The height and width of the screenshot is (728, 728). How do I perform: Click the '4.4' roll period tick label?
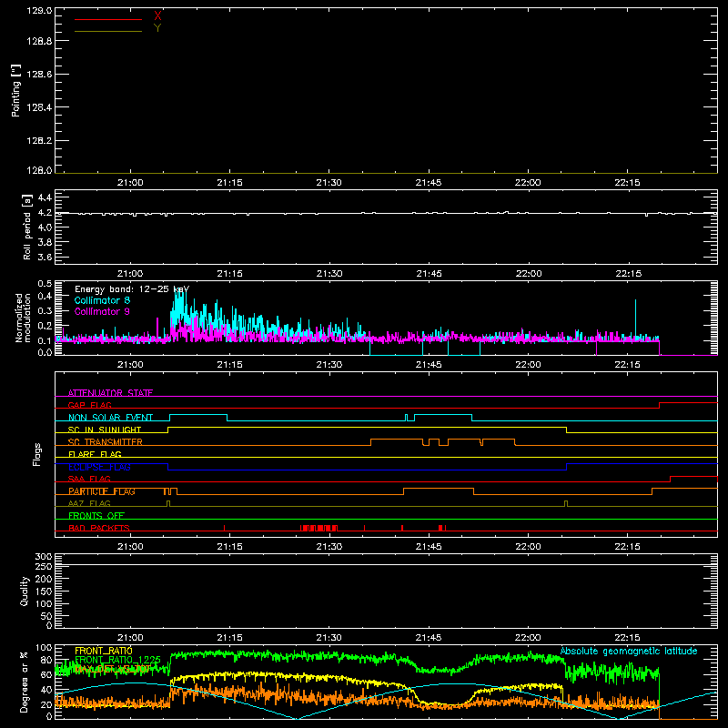[45, 197]
